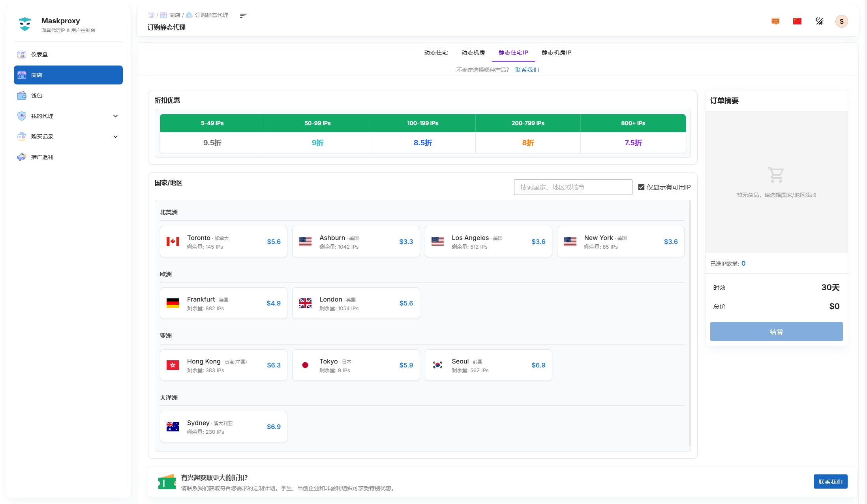This screenshot has width=867, height=504.
Task: Click the 北美洲 region heading
Action: (169, 212)
